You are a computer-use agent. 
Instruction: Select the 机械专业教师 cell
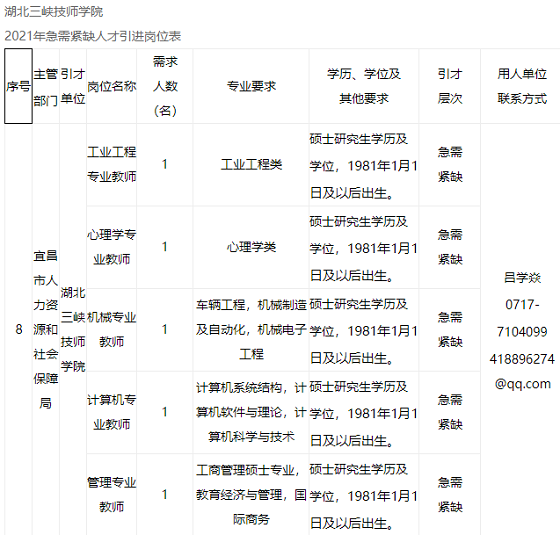111,330
